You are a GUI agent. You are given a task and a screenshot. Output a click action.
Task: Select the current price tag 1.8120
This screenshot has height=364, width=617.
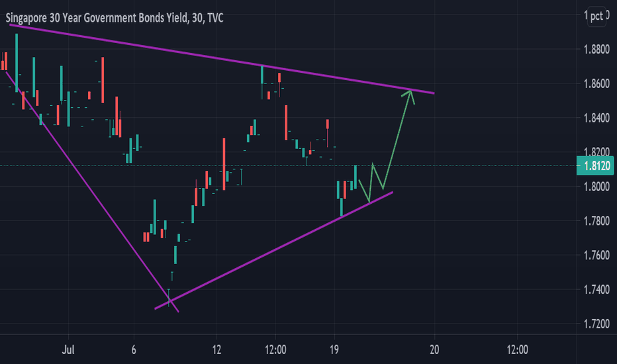coord(596,165)
